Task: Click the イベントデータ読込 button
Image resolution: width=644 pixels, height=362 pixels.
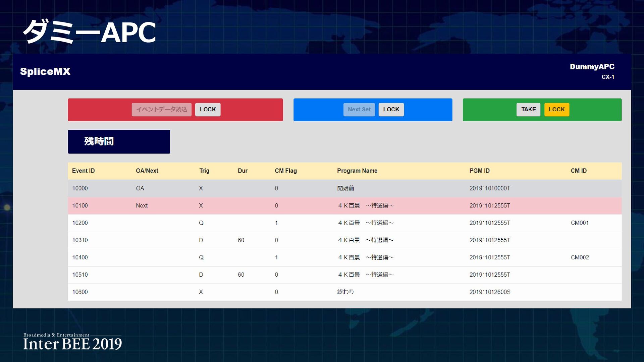Action: [x=161, y=110]
